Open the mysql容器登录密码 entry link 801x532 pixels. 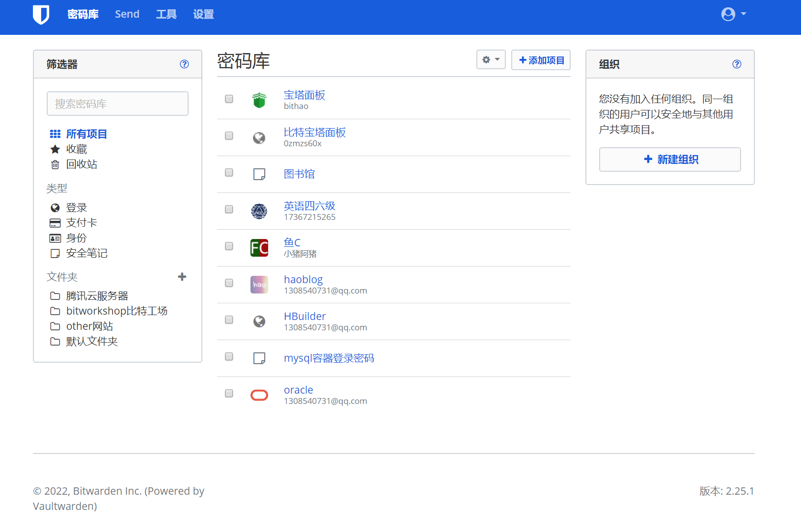(x=329, y=358)
